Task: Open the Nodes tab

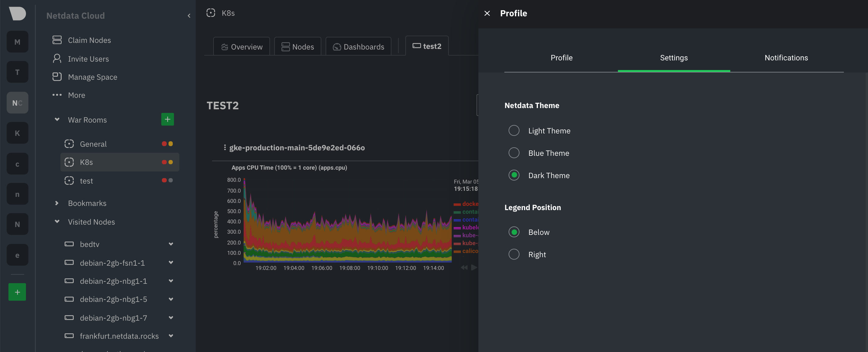Action: pos(297,46)
